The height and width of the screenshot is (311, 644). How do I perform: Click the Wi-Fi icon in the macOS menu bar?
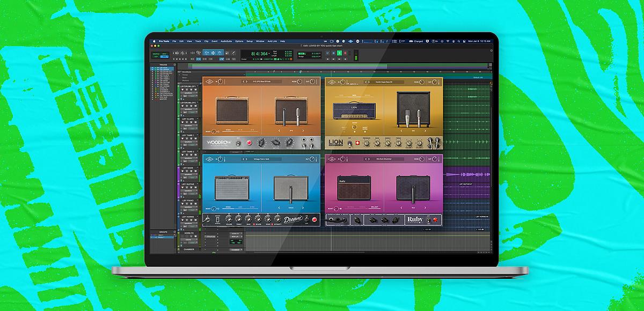(448, 41)
